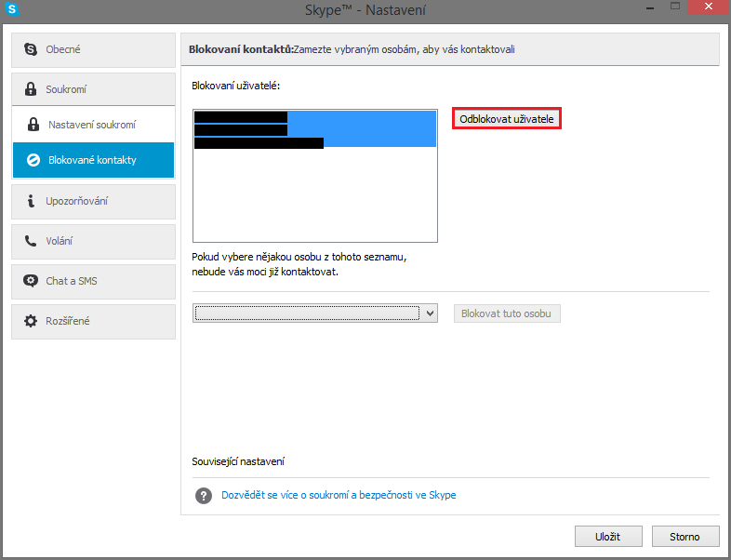Minimize the Skype Nastavení window
This screenshot has height=560, width=731.
click(650, 7)
